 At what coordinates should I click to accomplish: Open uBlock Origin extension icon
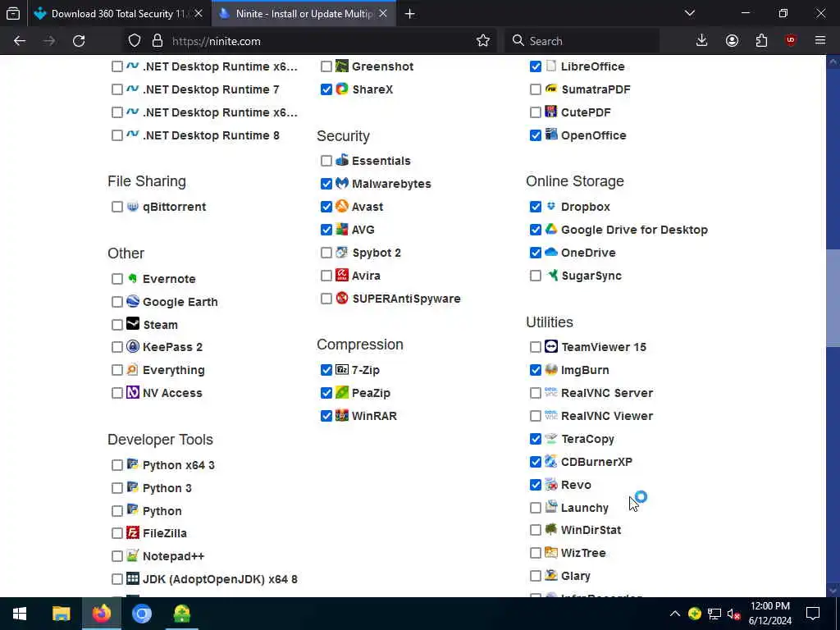pos(791,41)
